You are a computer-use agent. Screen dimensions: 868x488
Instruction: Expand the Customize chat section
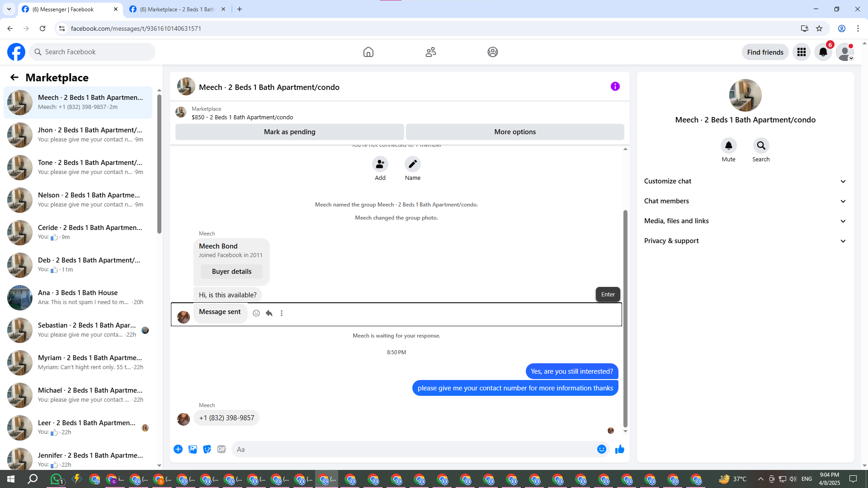tap(745, 181)
